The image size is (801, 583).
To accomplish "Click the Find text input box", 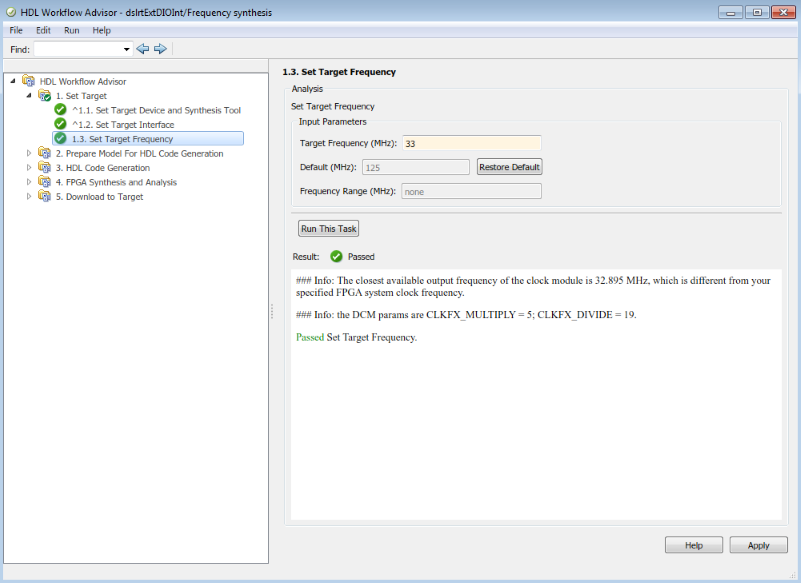I will point(78,50).
